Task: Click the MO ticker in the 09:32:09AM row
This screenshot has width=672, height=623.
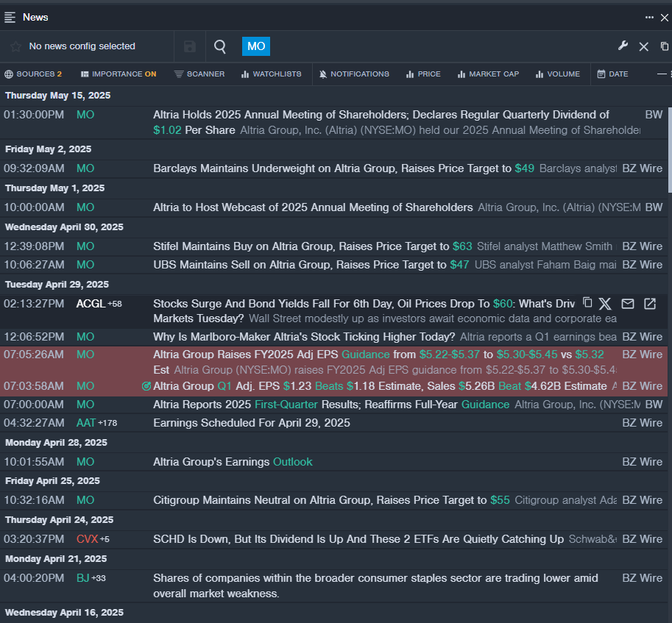Action: point(85,168)
